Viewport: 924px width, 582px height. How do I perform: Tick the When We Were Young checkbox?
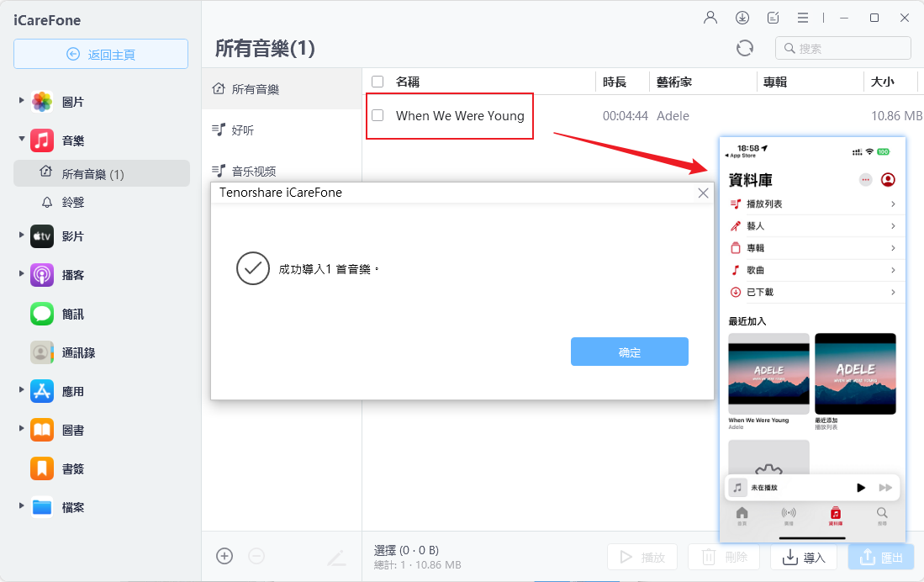[x=378, y=115]
